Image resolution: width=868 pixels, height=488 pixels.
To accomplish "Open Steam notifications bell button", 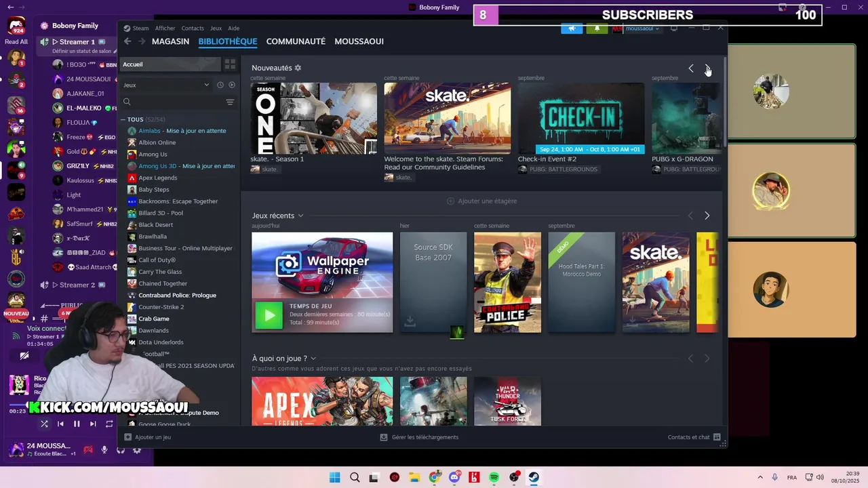I will pos(597,28).
